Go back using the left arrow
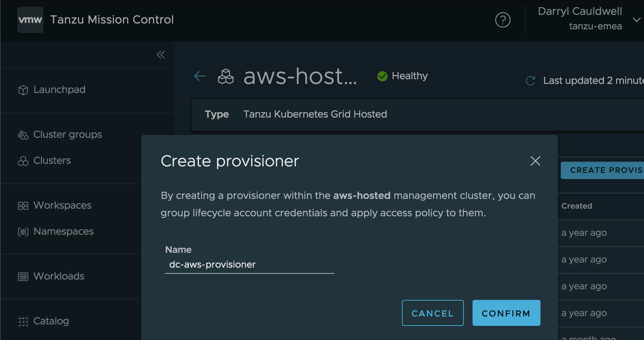This screenshot has height=340, width=644. (200, 76)
